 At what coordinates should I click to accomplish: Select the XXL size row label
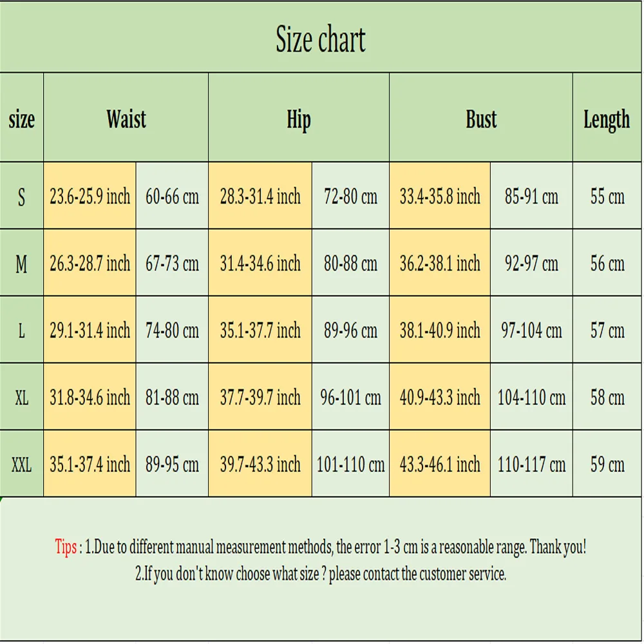21,464
